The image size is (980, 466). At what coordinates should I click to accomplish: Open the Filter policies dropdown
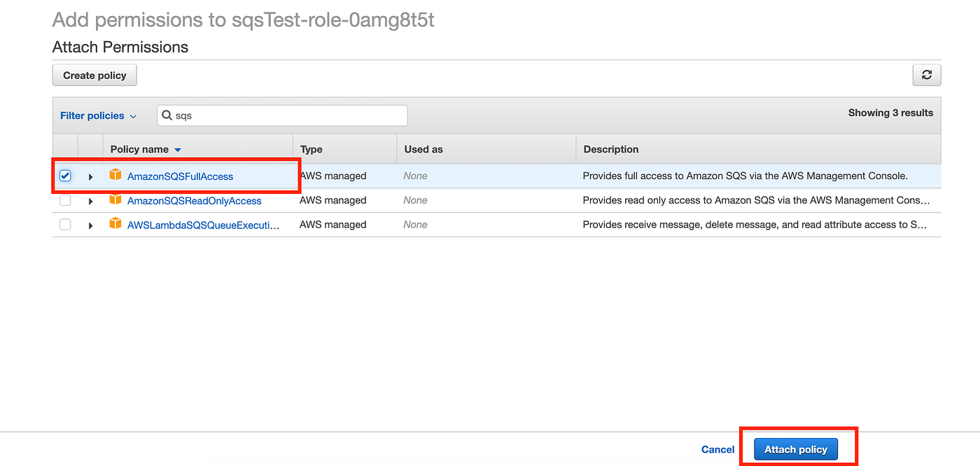coord(98,115)
